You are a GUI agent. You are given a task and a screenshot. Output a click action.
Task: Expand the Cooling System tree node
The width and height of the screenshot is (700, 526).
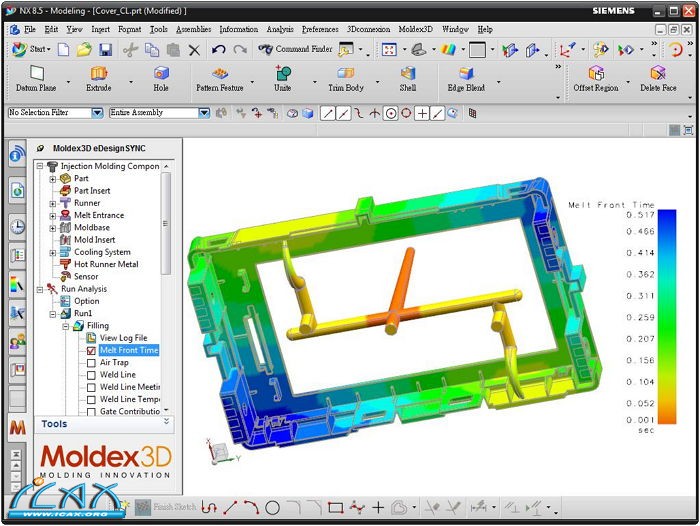(x=53, y=253)
